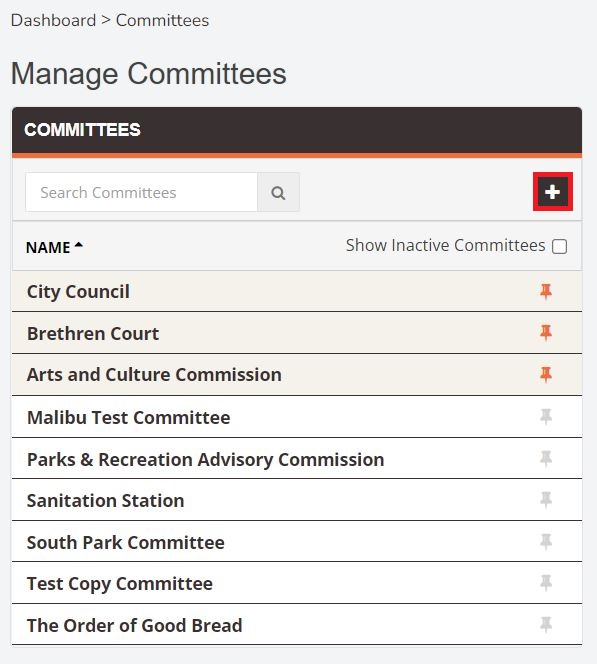Focus the Search Committees field
Image resolution: width=597 pixels, height=664 pixels.
pos(141,193)
